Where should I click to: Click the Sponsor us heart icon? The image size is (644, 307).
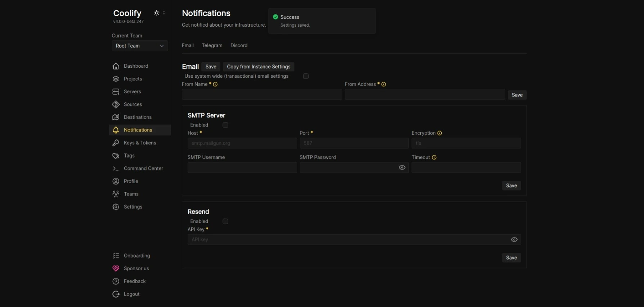coord(116,268)
